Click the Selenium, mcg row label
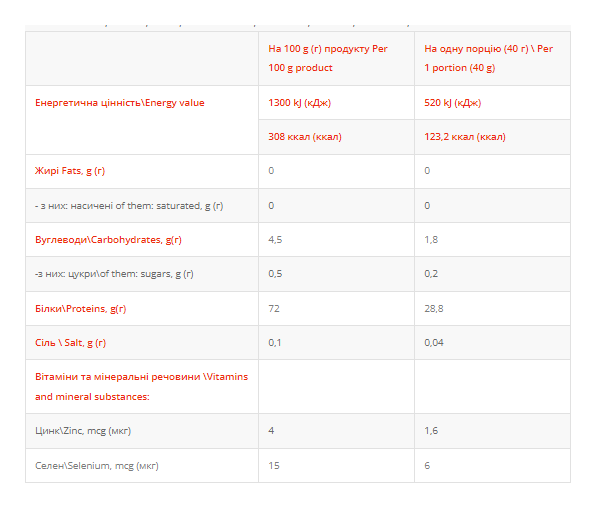The width and height of the screenshot is (596, 508). click(97, 466)
